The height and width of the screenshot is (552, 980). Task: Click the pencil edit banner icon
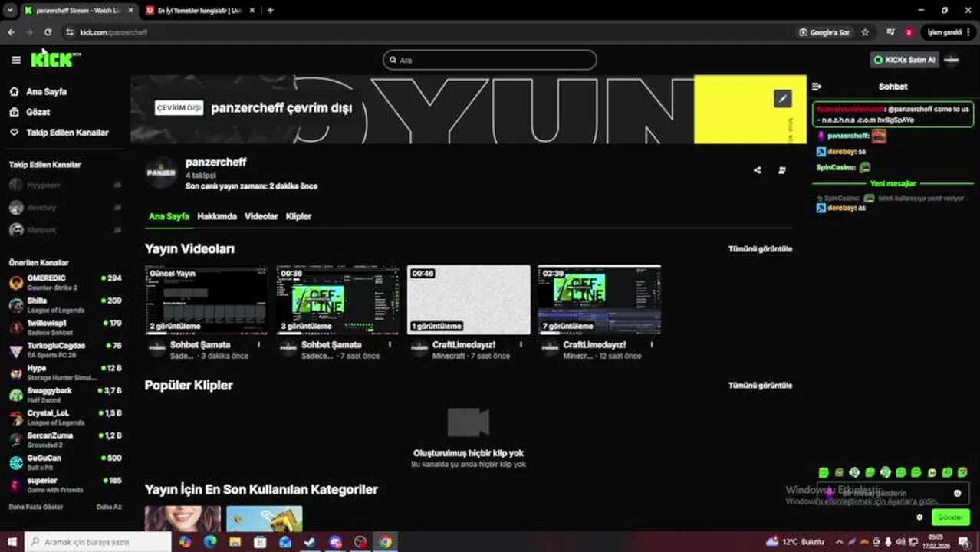pyautogui.click(x=782, y=98)
